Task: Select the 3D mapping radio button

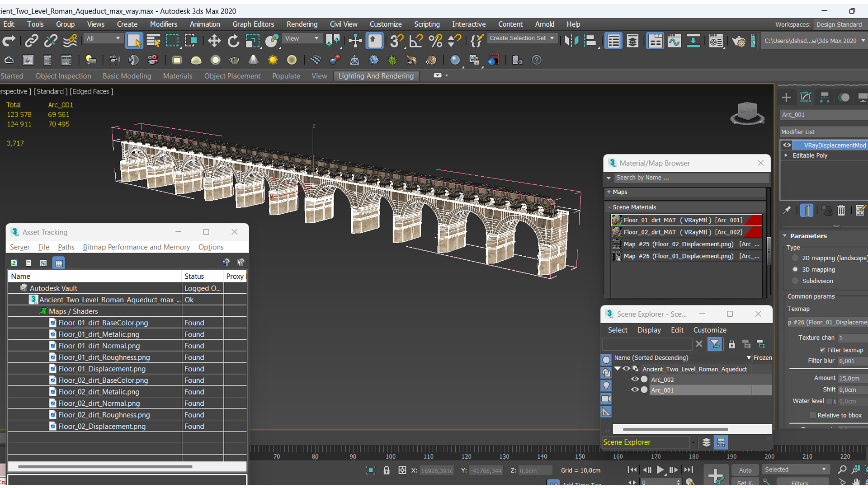Action: [x=797, y=269]
